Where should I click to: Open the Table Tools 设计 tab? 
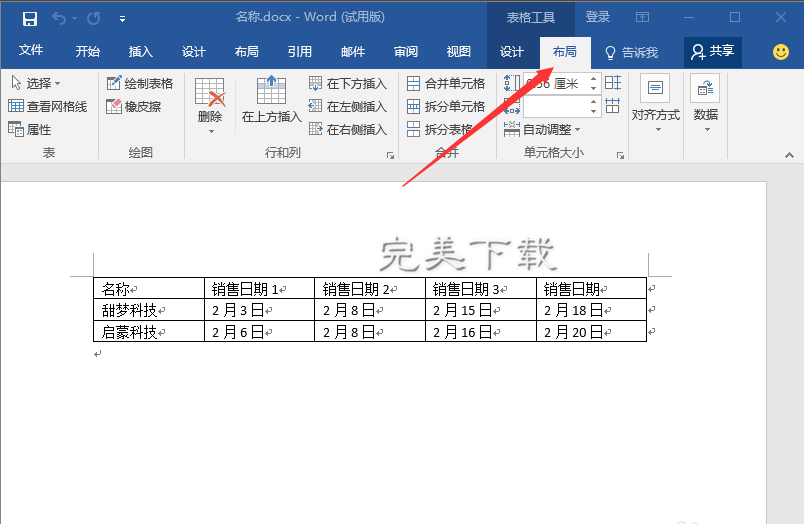(x=512, y=52)
